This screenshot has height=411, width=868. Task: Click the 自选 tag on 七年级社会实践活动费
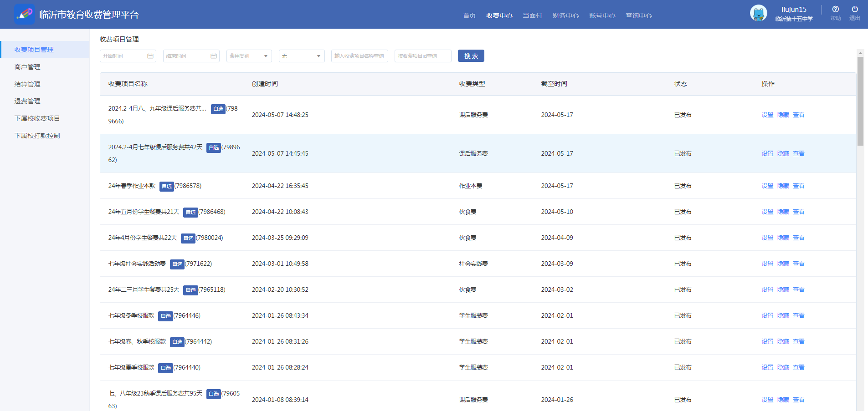(177, 264)
